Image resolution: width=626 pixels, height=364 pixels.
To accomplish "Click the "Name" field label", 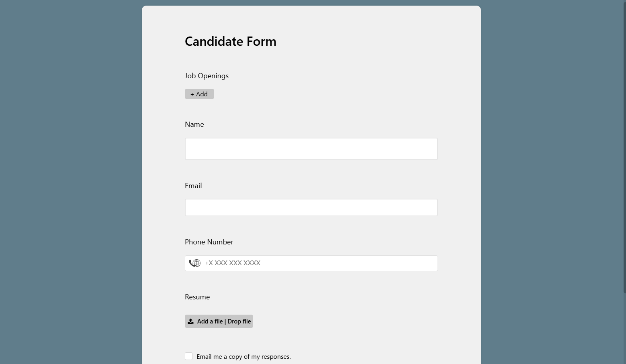I will [x=194, y=124].
